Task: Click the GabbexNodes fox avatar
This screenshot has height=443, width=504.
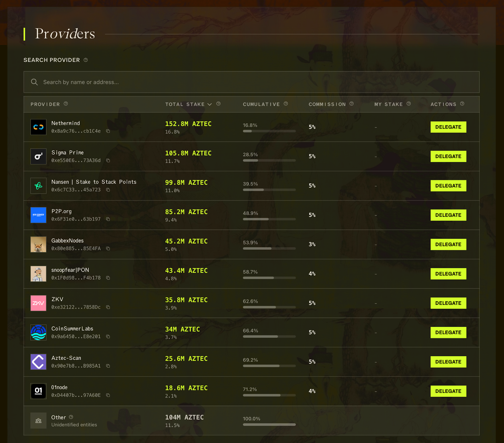Action: [38, 244]
